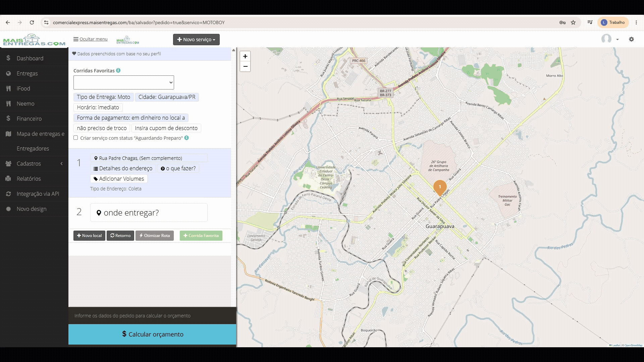The height and width of the screenshot is (362, 644).
Task: Click the browser reload icon
Action: click(32, 22)
